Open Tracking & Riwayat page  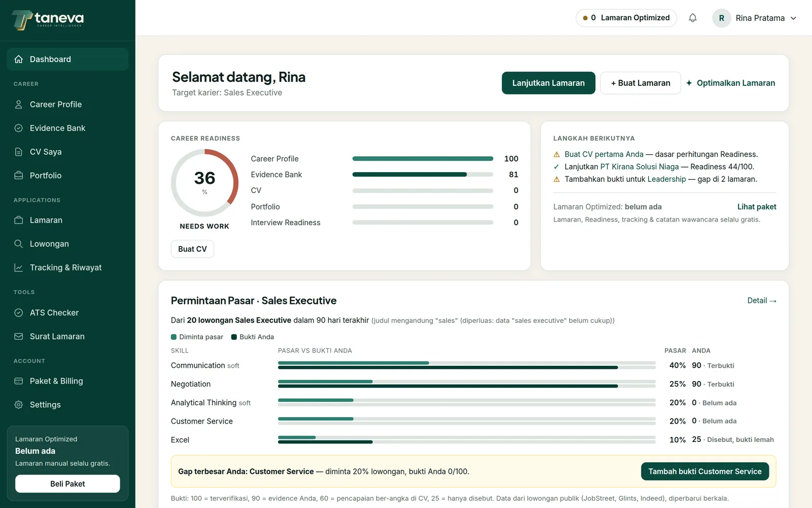click(x=67, y=268)
